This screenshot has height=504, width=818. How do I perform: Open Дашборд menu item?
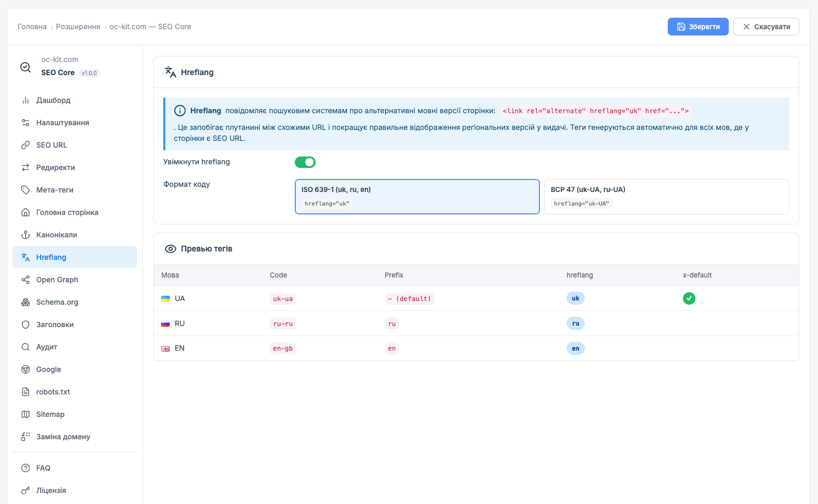(x=75, y=100)
